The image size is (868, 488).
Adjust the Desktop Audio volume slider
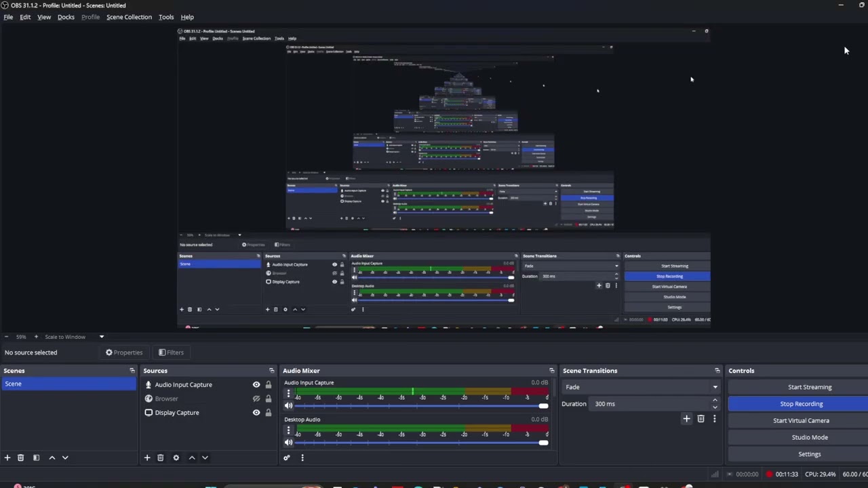click(422, 443)
